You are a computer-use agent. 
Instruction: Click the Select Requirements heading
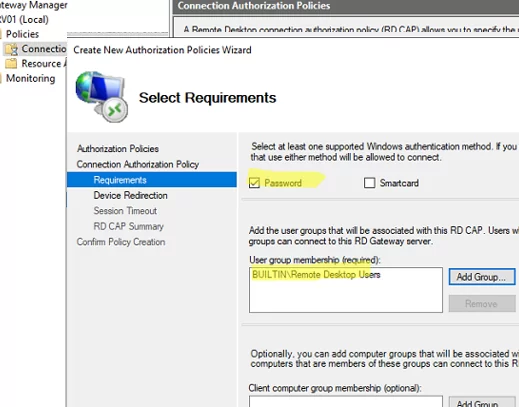[207, 98]
